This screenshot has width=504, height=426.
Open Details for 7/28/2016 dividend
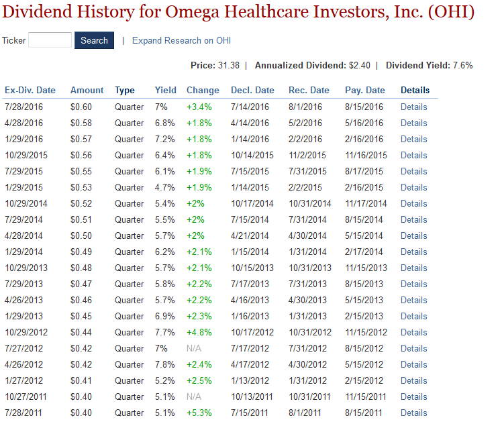click(x=413, y=107)
